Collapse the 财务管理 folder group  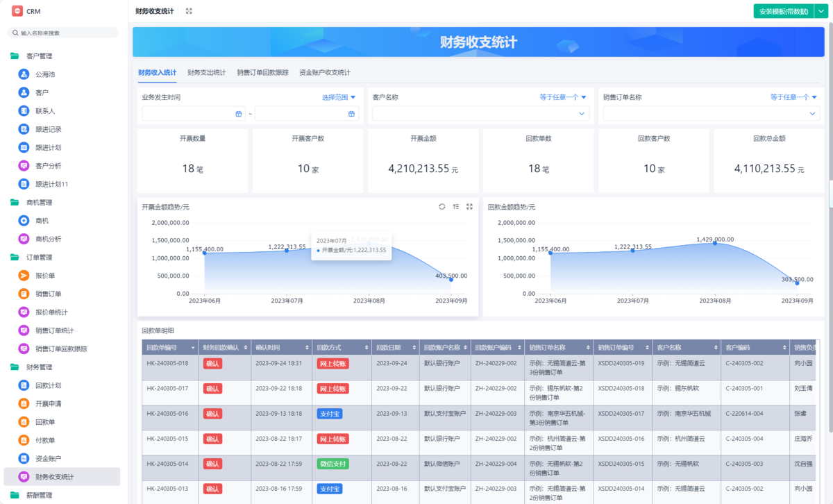(15, 367)
